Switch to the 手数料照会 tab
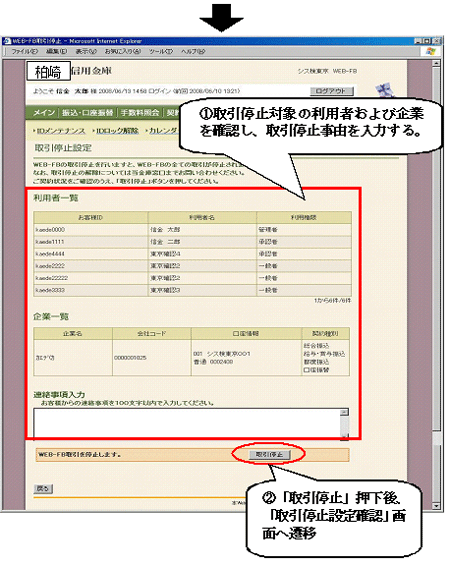 (x=140, y=113)
